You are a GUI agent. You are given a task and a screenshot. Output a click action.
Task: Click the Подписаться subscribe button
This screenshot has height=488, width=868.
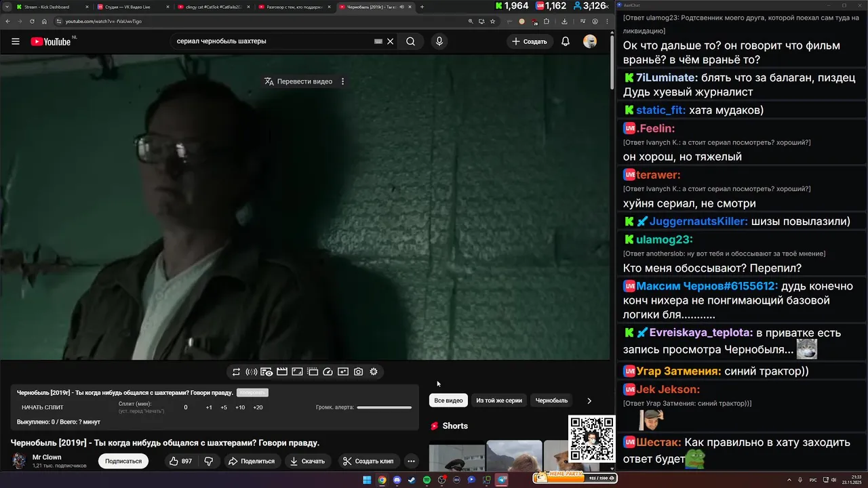[x=123, y=461]
